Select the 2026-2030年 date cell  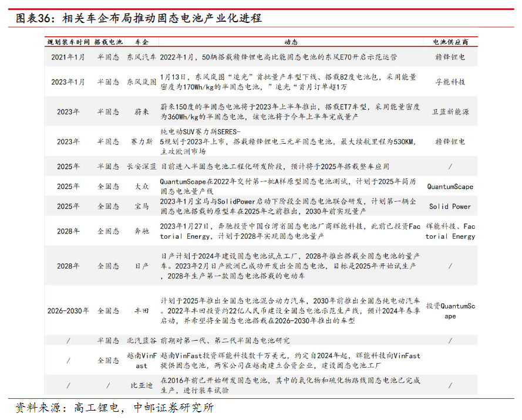tap(68, 311)
